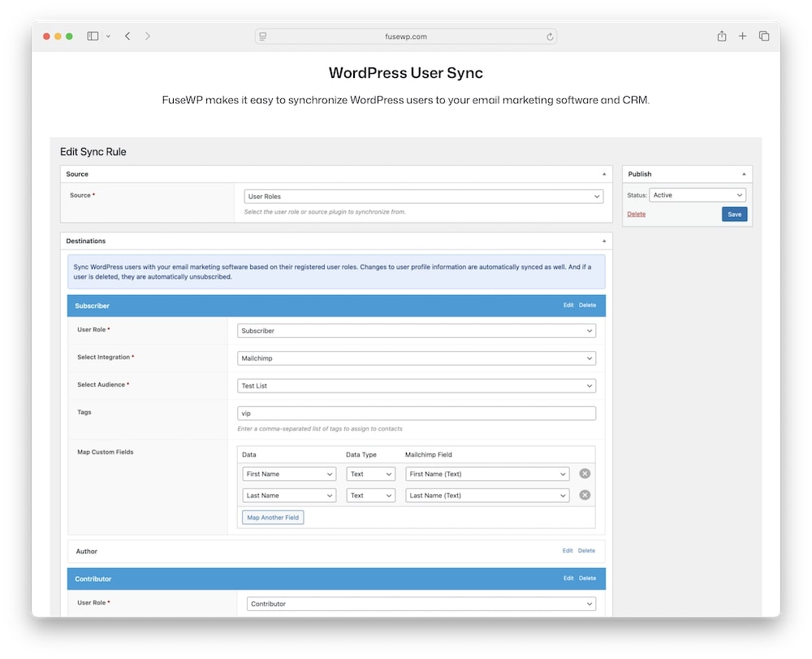812x659 pixels.
Task: Remove the First Name mapping row
Action: pyautogui.click(x=585, y=474)
